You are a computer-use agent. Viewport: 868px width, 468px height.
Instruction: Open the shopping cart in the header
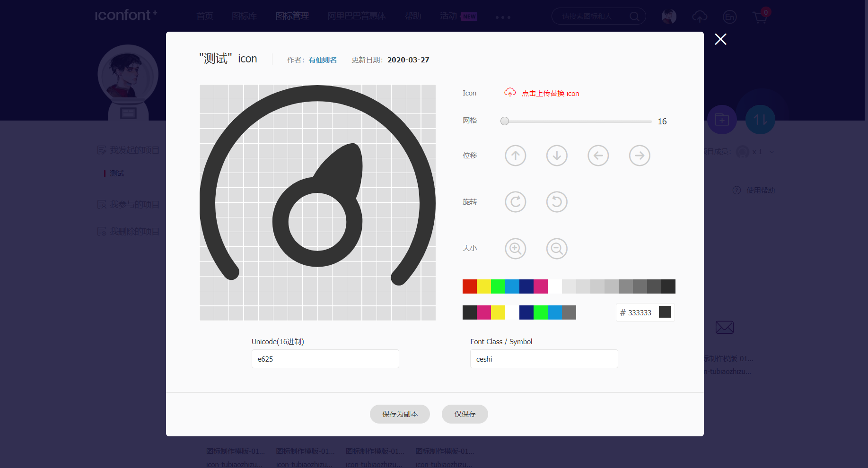760,17
